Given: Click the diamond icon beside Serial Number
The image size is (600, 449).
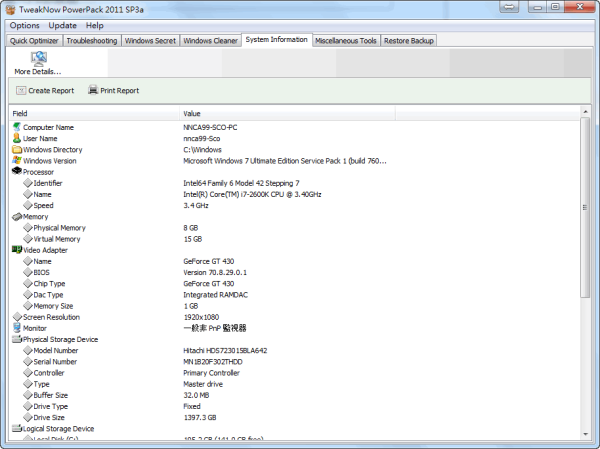Looking at the screenshot, I should click(x=28, y=361).
